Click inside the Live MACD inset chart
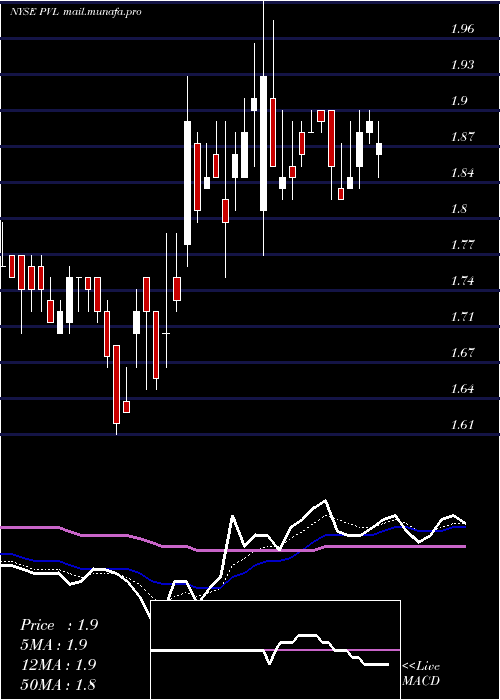Screen dimensions: 500x700 click(275, 650)
